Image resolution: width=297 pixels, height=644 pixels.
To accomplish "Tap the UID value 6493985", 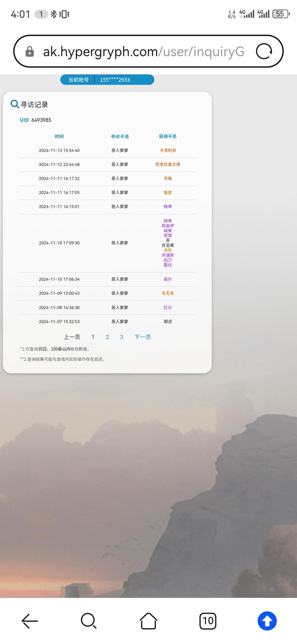I will tap(41, 120).
